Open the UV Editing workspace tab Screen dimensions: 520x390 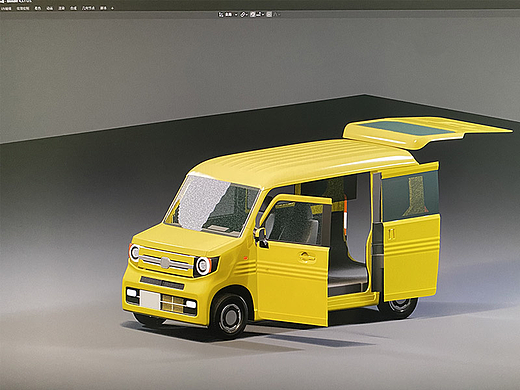point(6,8)
